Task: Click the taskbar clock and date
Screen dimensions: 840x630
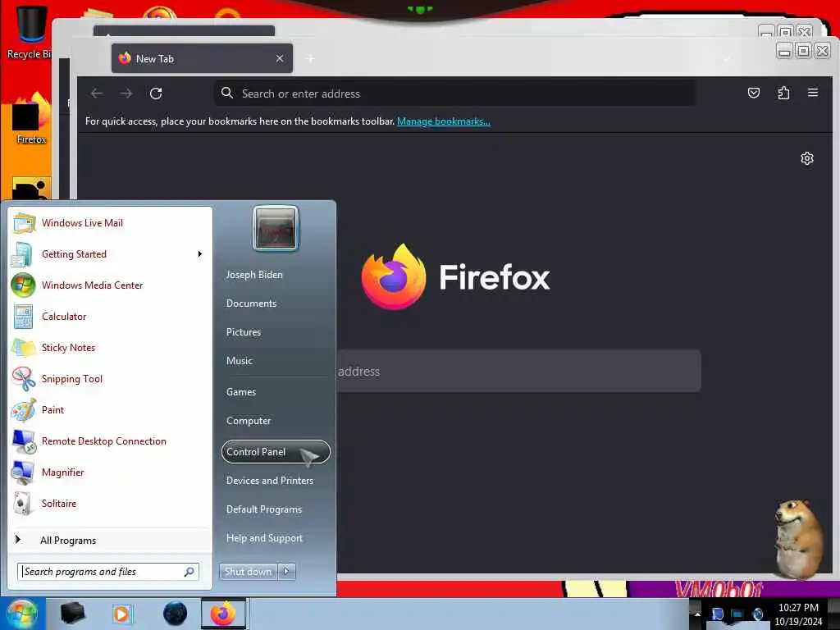Action: pos(798,614)
